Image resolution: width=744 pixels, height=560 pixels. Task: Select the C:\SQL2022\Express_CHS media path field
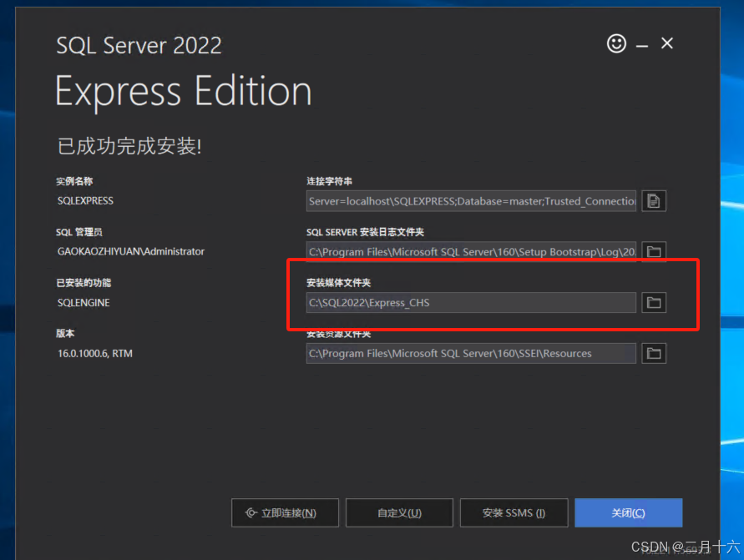(471, 302)
